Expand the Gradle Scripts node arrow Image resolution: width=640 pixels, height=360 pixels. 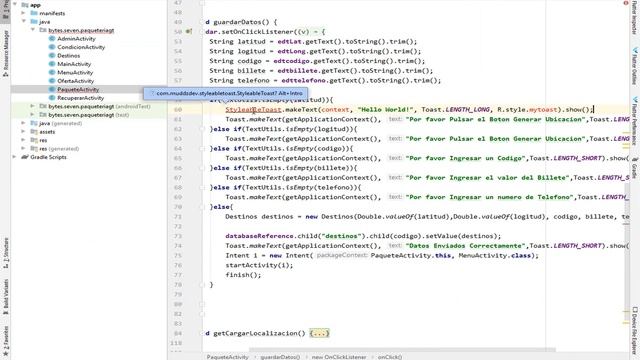click(x=15, y=157)
